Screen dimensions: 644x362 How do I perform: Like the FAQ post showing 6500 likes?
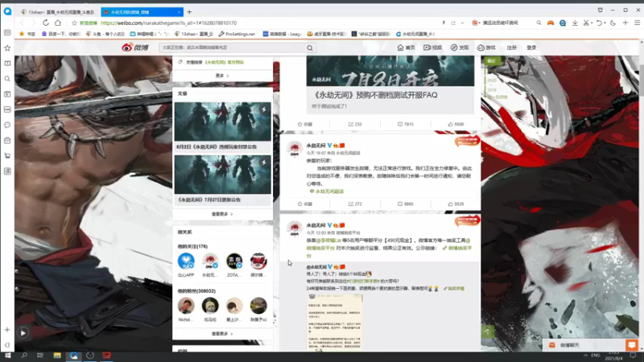click(x=456, y=124)
